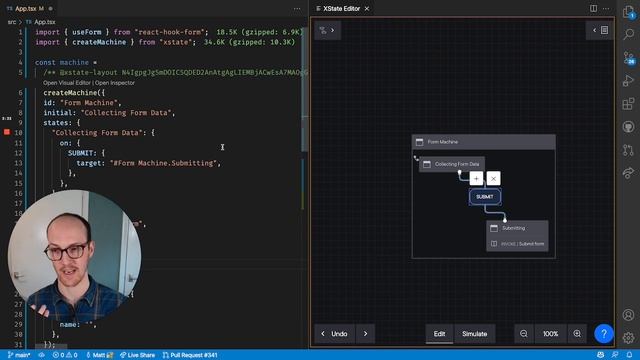Click Live Share in status bar
The height and width of the screenshot is (360, 640).
pos(137,355)
